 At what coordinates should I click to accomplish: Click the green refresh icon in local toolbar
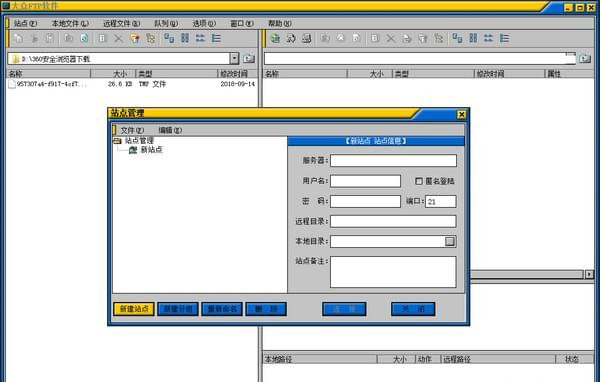point(84,38)
